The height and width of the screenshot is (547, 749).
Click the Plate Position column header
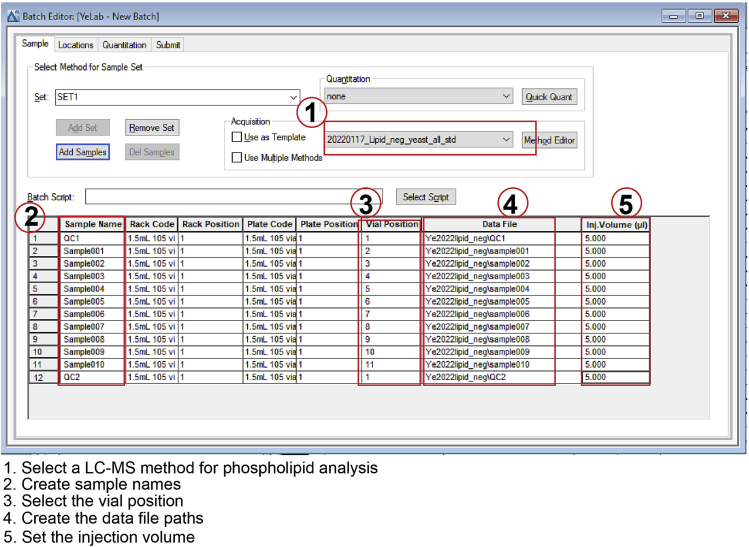click(x=328, y=224)
